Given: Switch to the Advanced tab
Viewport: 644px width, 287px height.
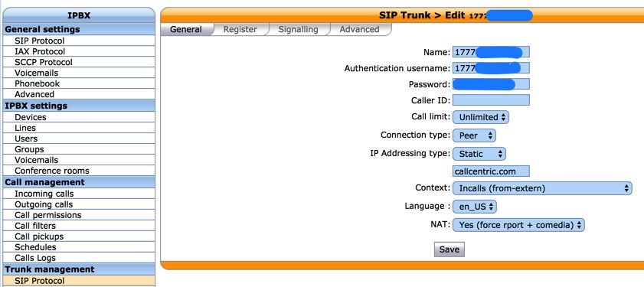Looking at the screenshot, I should tap(359, 29).
